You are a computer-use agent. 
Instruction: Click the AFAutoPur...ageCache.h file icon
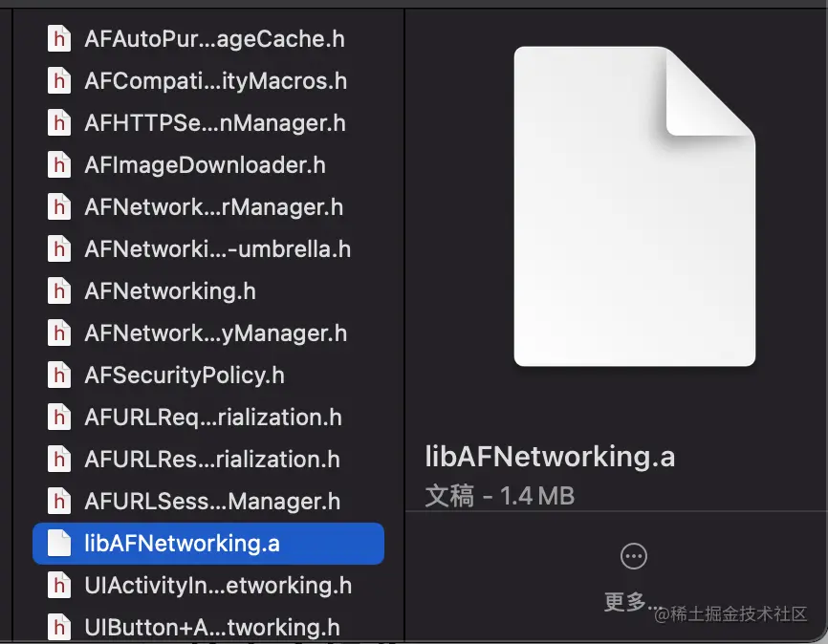coord(59,39)
